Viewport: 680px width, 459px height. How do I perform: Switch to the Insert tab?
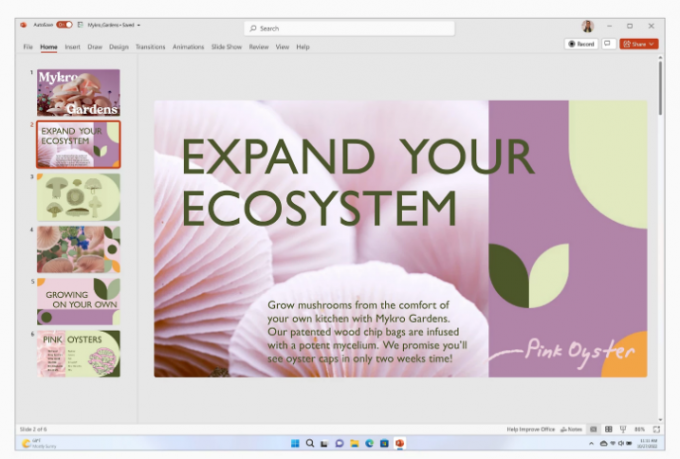72,47
